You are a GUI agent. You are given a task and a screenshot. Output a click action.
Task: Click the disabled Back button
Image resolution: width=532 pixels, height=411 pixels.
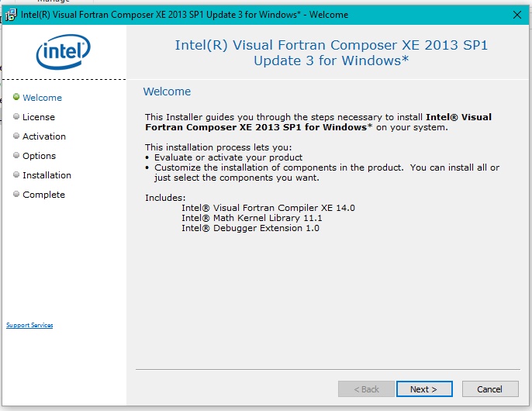tap(366, 389)
